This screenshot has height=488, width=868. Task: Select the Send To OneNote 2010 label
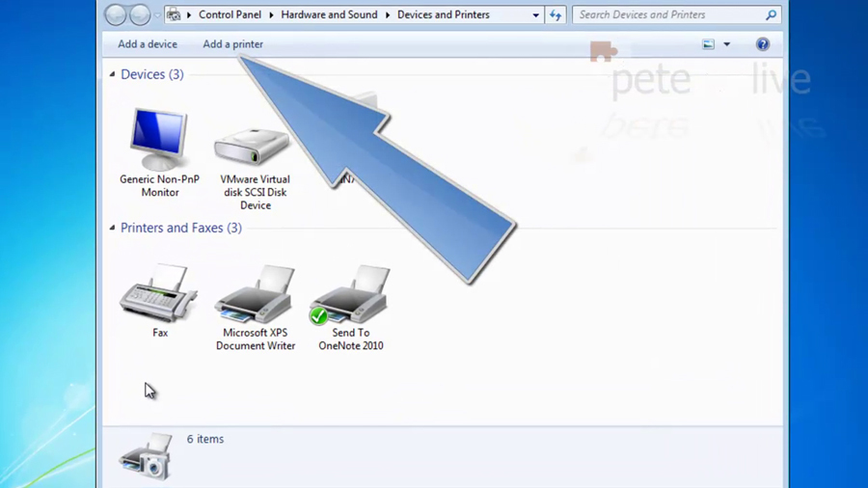(350, 339)
